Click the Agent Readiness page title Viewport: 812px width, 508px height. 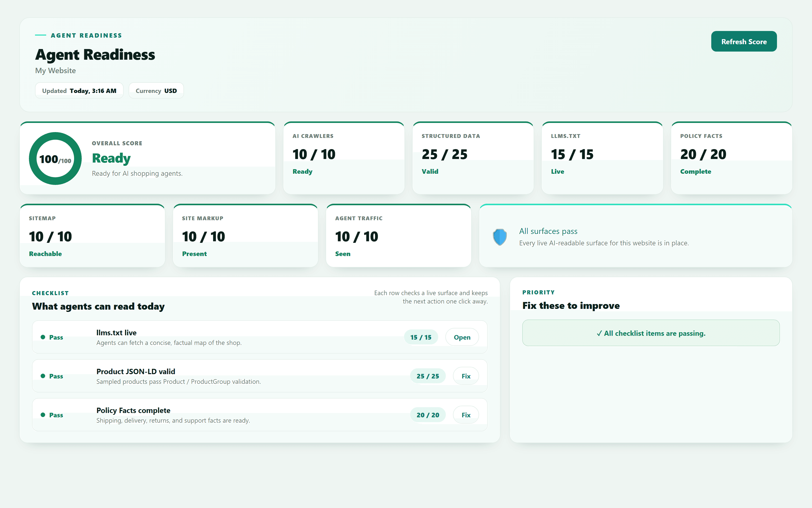(95, 54)
